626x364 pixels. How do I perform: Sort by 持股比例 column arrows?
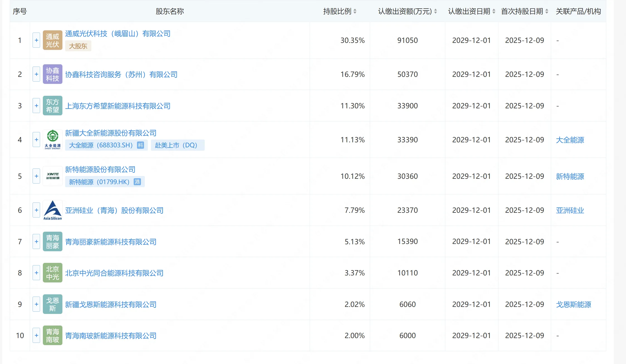(x=355, y=11)
